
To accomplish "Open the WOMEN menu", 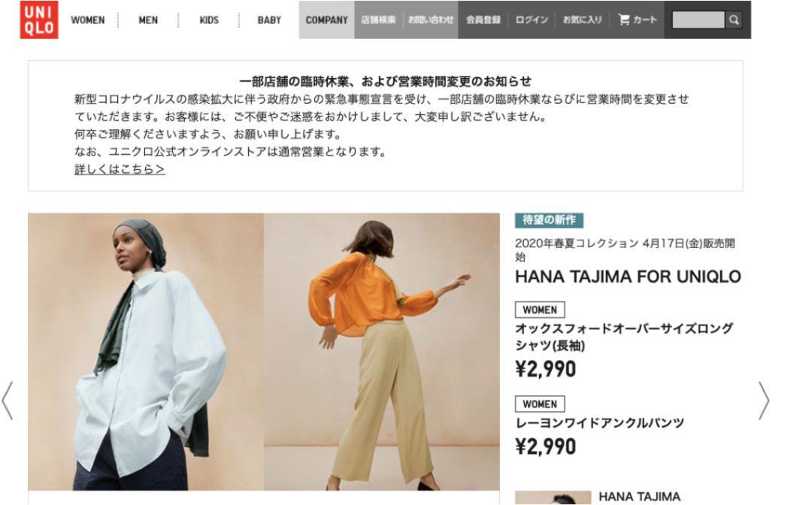I will coord(87,20).
